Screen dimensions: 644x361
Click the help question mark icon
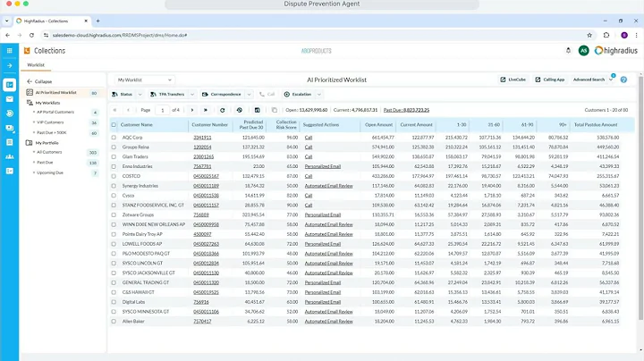tap(623, 80)
